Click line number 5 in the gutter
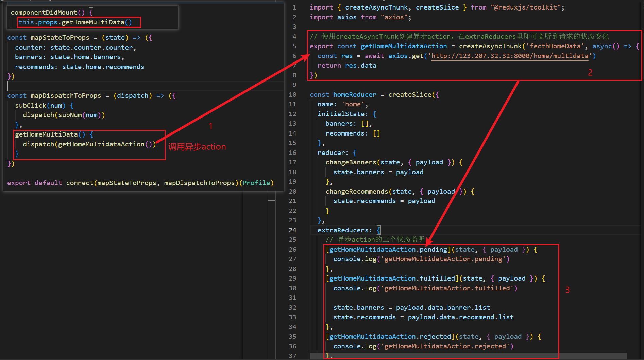644x360 pixels. (294, 46)
